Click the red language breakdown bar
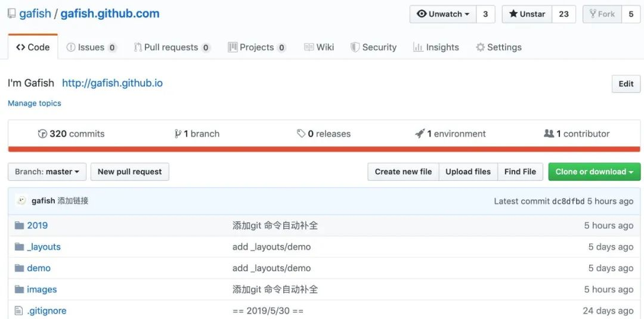This screenshot has height=319, width=644. click(x=324, y=149)
